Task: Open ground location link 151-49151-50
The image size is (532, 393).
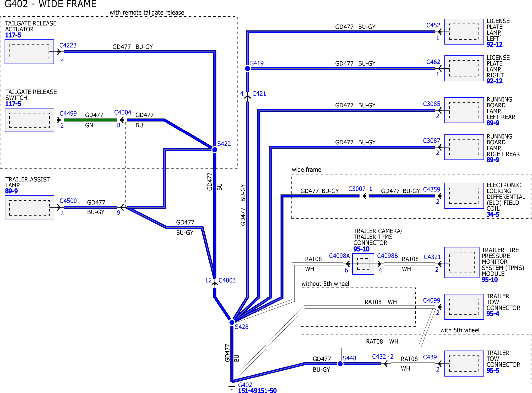Action: coord(257,390)
